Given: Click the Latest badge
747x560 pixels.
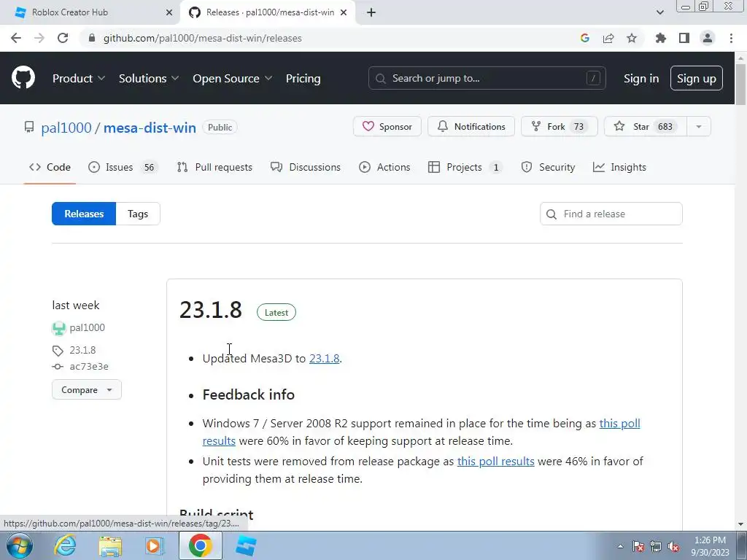Looking at the screenshot, I should (x=276, y=312).
